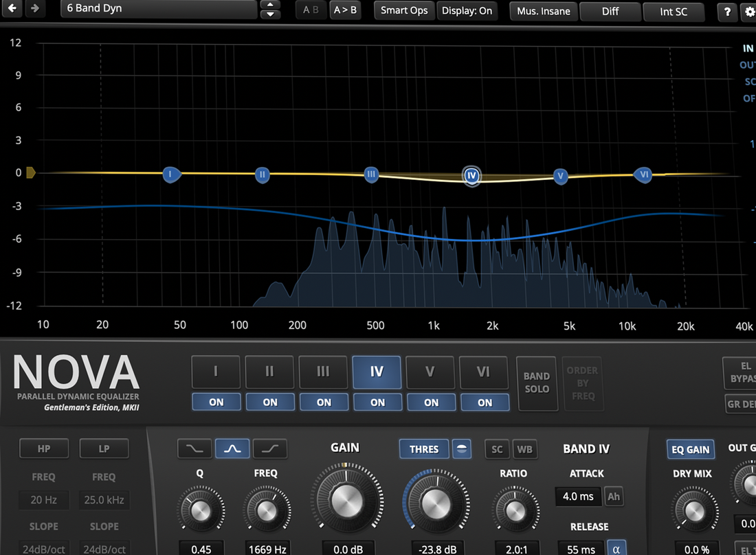
Task: Click the threshold knob
Action: (436, 503)
